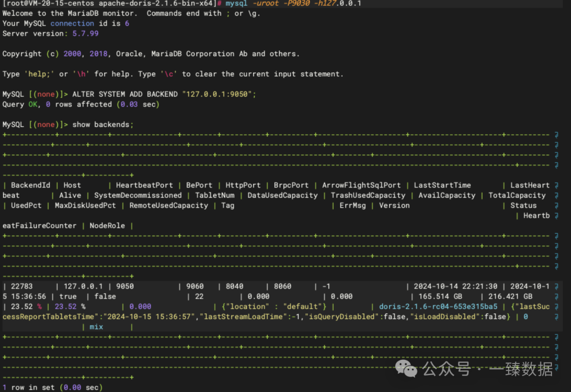Click TabletNum value 22
Viewport: 571px width, 392px height.
(199, 296)
